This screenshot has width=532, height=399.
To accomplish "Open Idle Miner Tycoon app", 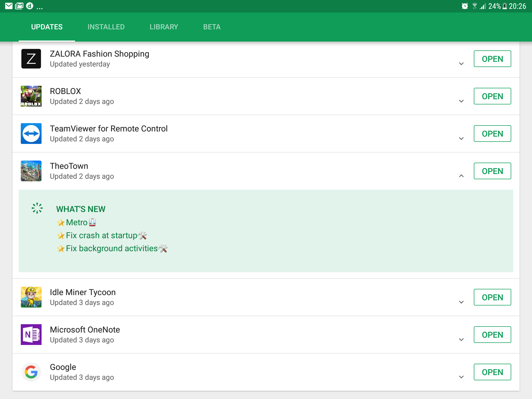I will (492, 297).
